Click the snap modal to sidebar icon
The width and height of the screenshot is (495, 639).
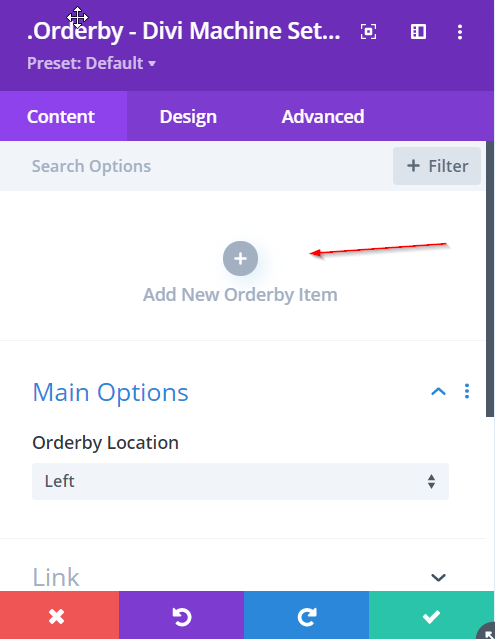(418, 32)
